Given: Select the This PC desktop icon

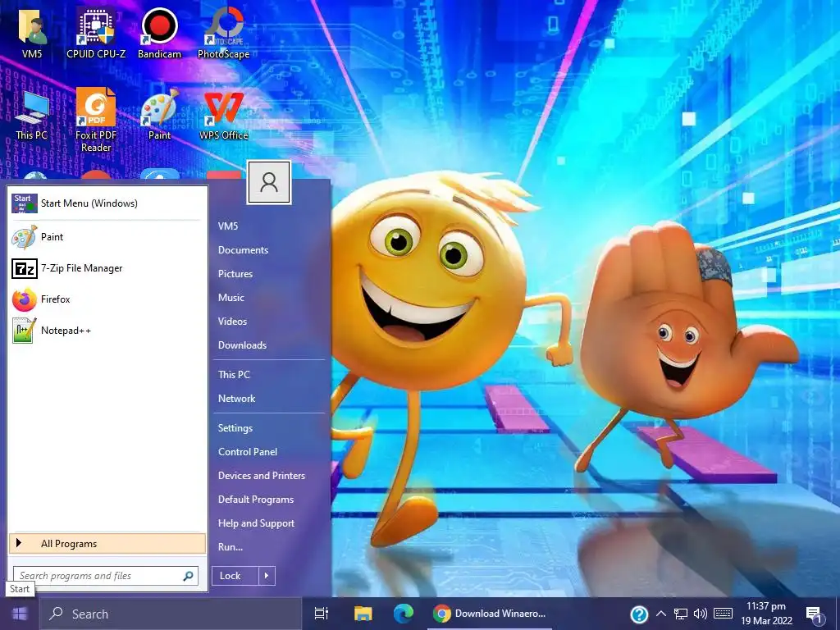Looking at the screenshot, I should (32, 115).
